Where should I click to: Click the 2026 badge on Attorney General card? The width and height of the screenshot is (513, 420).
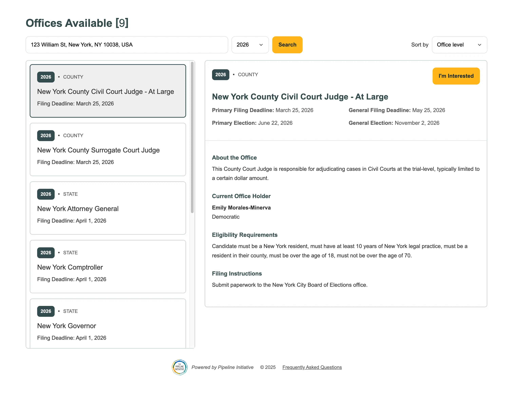tap(46, 194)
